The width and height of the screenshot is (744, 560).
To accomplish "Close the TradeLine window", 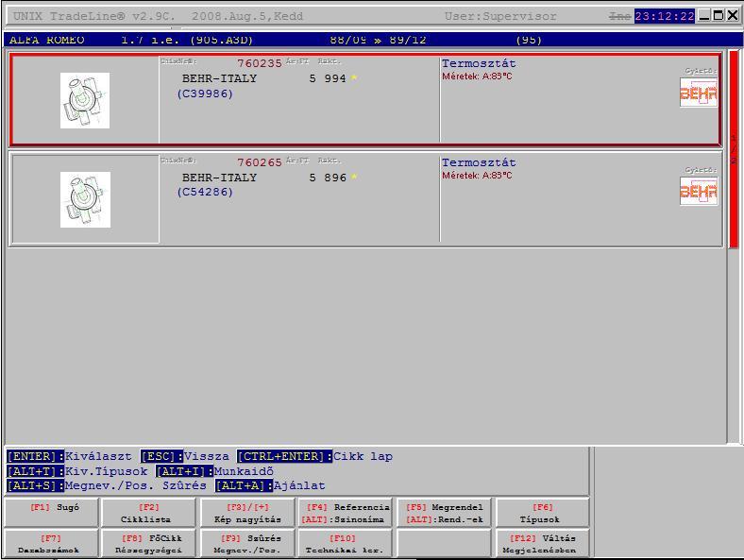I will 733,16.
